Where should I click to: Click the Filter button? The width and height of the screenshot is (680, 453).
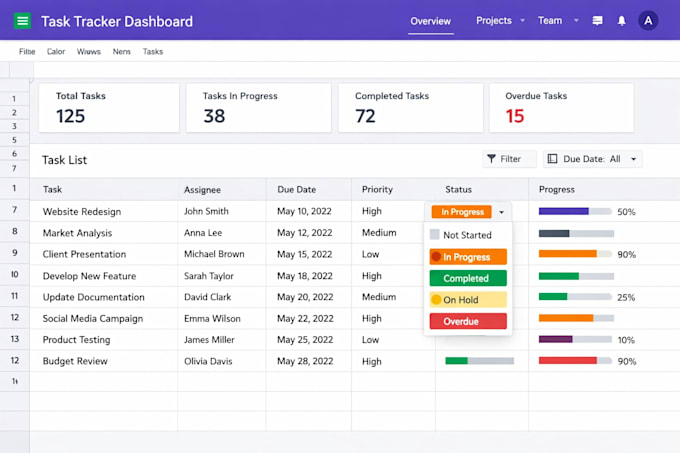click(x=509, y=159)
